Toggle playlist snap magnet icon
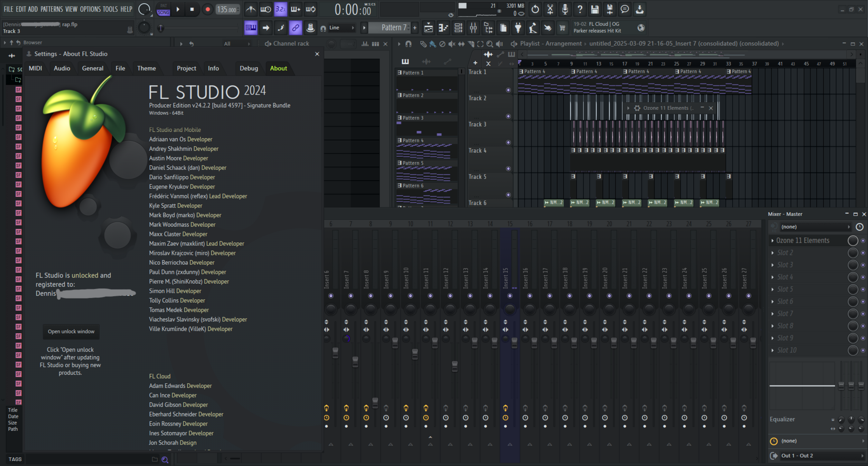 [408, 44]
